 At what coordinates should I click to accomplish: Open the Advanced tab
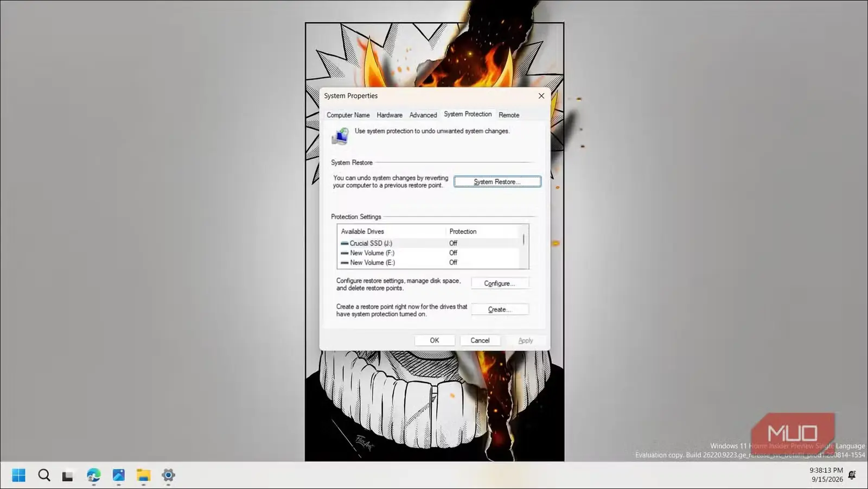(423, 115)
